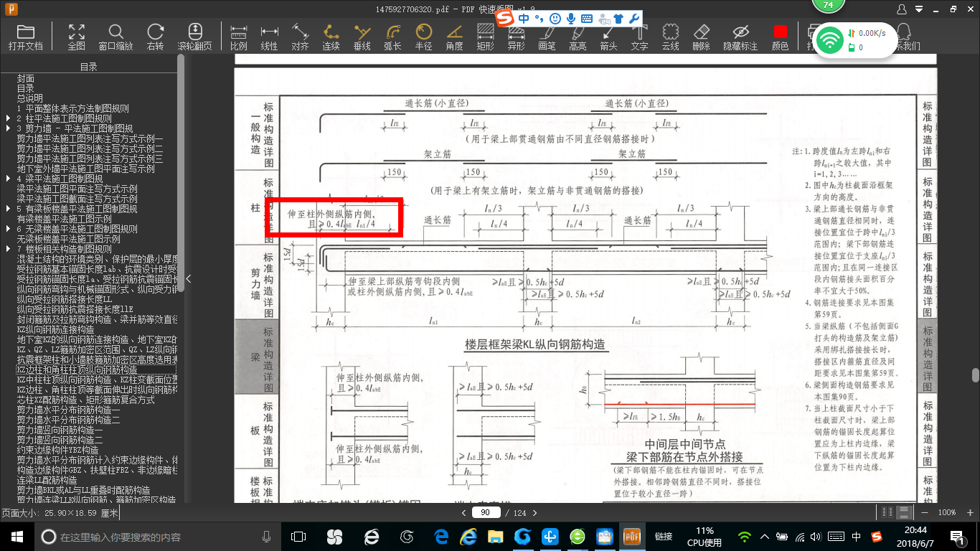Select the 弧长 arc length tool

point(392,37)
